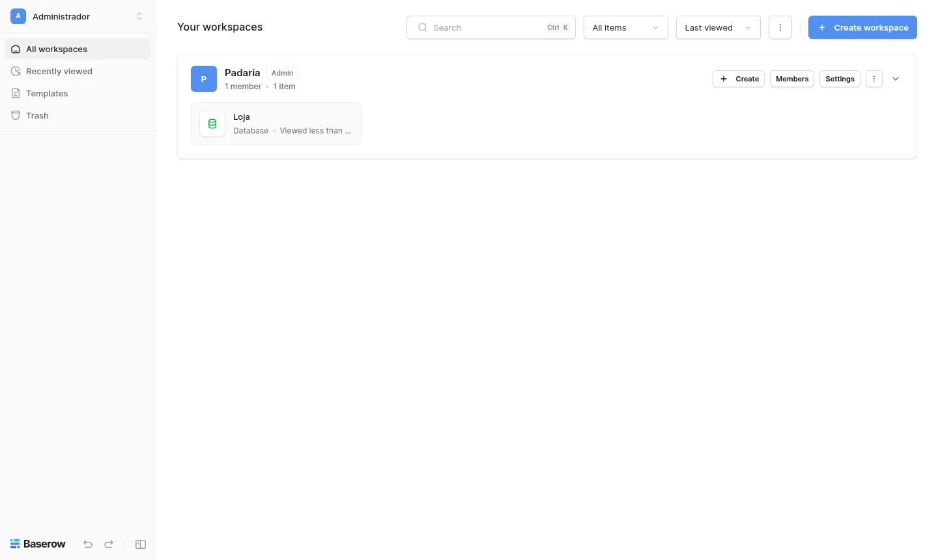Image resolution: width=938 pixels, height=560 pixels.
Task: Click the Baserow logo
Action: [38, 544]
